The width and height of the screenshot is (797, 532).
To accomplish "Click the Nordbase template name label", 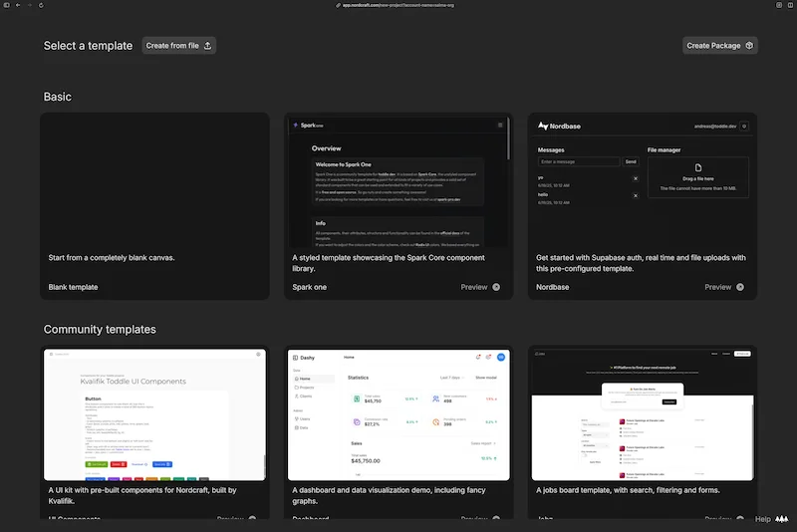I will [553, 287].
